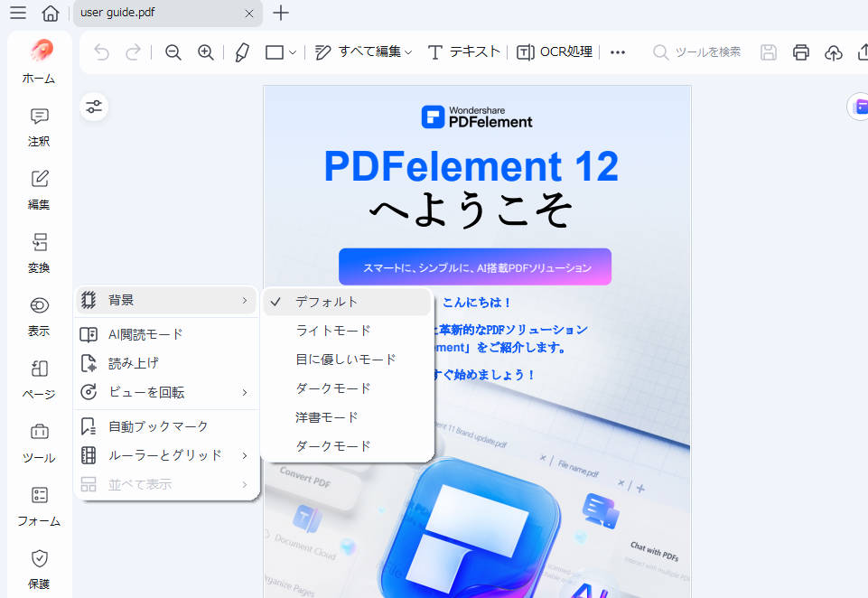868x598 pixels.
Task: Open the view adjustment slider control
Action: pyautogui.click(x=94, y=106)
